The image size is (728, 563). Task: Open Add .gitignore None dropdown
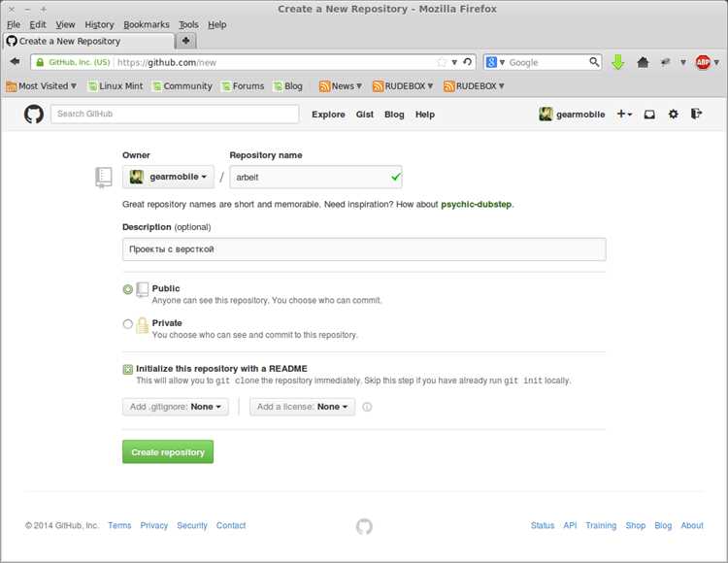pyautogui.click(x=176, y=407)
